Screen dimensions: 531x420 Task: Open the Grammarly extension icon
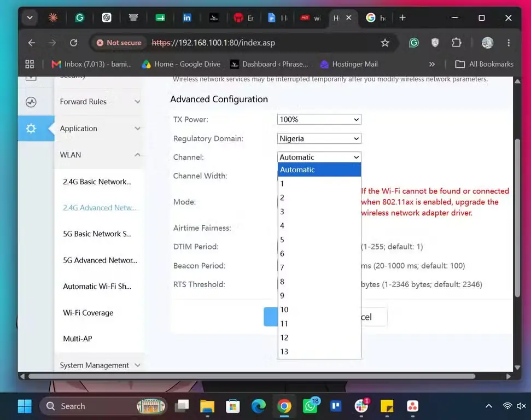(x=414, y=43)
